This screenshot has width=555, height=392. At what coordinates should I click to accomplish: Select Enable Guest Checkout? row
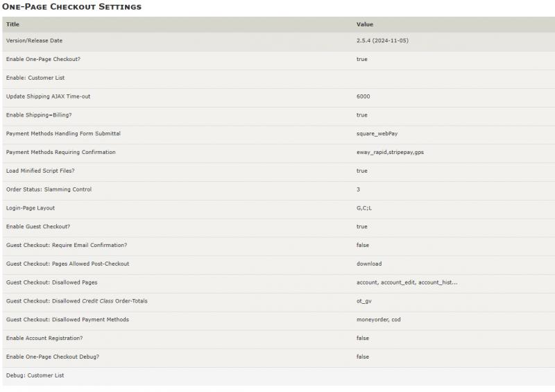click(279, 227)
